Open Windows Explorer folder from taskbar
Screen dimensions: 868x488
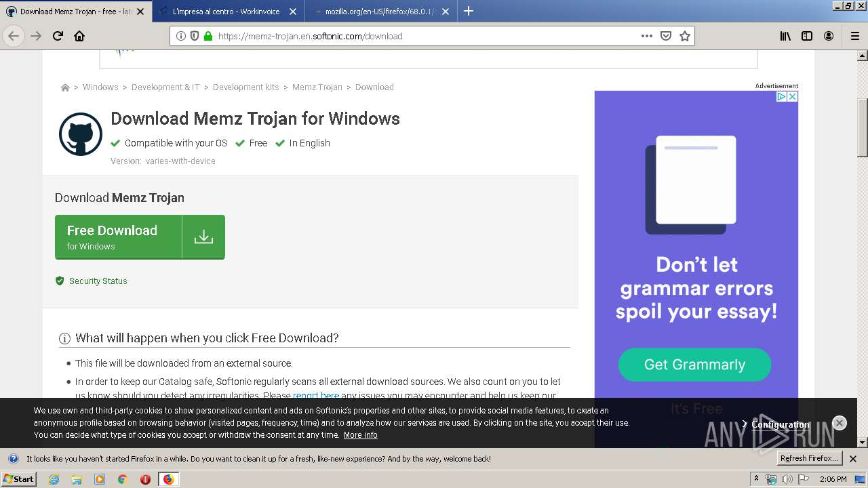tap(77, 479)
